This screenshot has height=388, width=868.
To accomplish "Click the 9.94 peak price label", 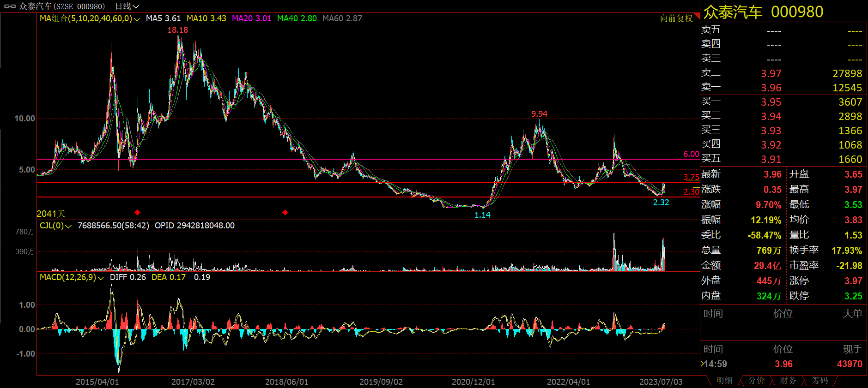I will pyautogui.click(x=539, y=114).
